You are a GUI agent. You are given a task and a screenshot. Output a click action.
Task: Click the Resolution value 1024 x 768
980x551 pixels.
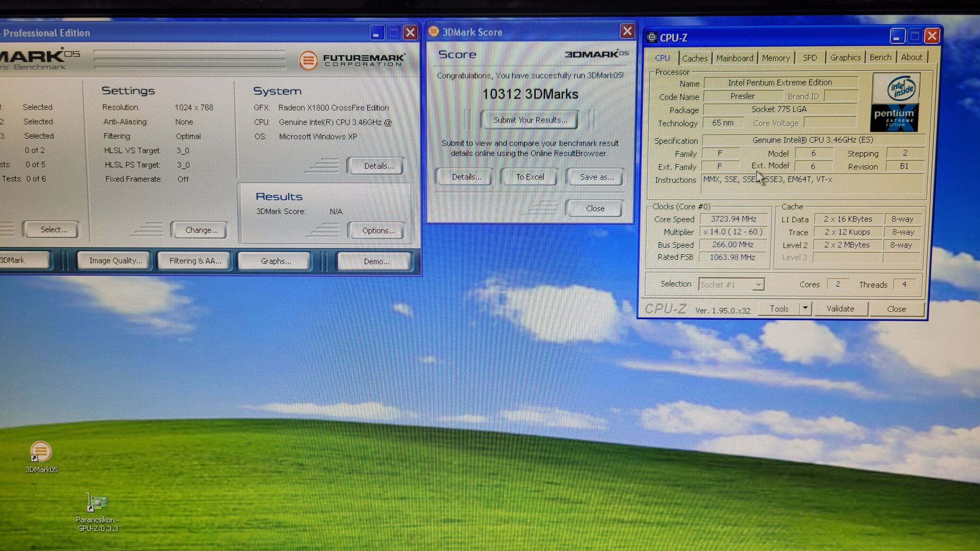coord(194,107)
